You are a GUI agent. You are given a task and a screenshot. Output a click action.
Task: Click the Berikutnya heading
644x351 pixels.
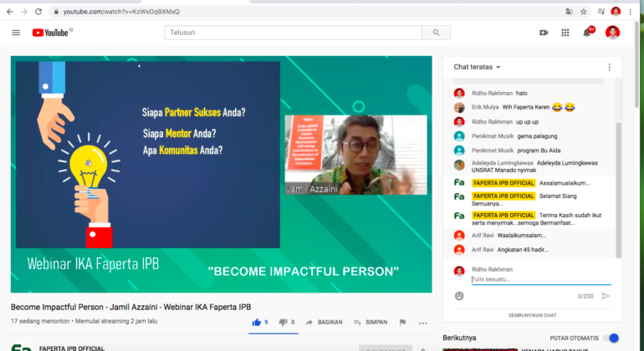click(x=459, y=338)
